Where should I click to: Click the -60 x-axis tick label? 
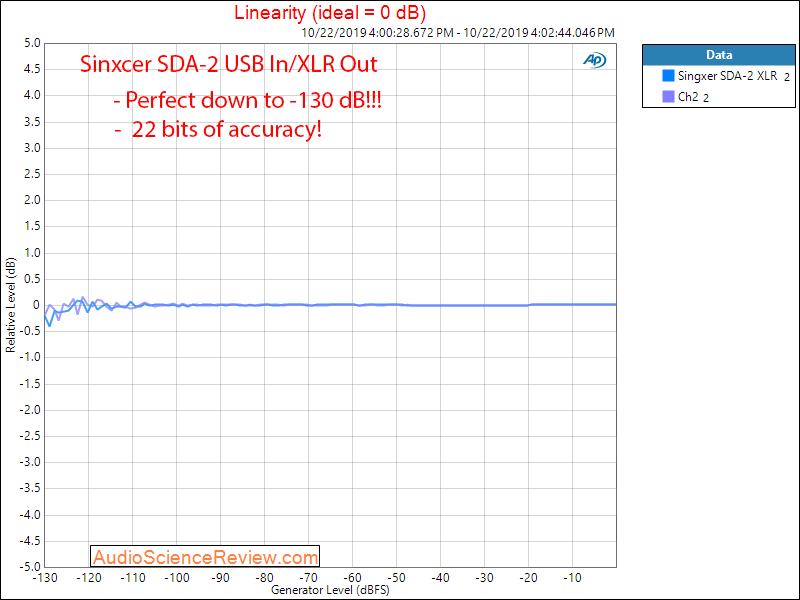point(353,578)
